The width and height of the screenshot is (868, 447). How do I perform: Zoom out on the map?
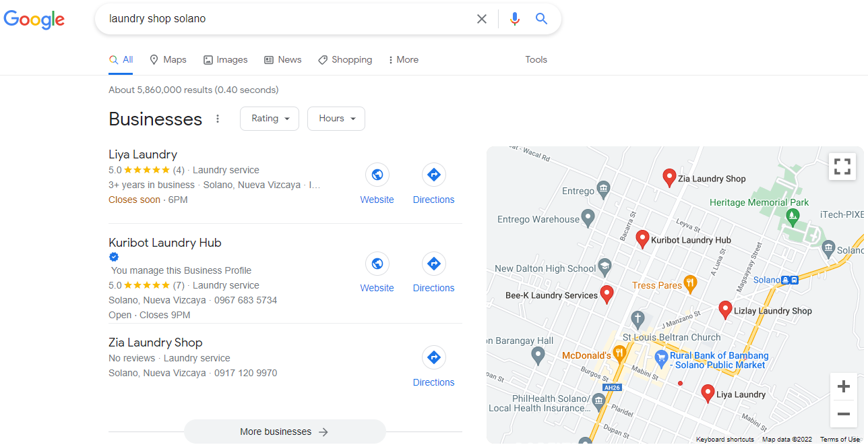843,414
